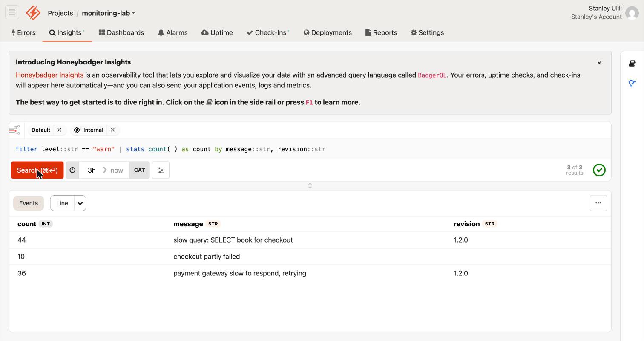The image size is (644, 341).
Task: Click the Honeybadger lightning logo
Action: click(33, 13)
